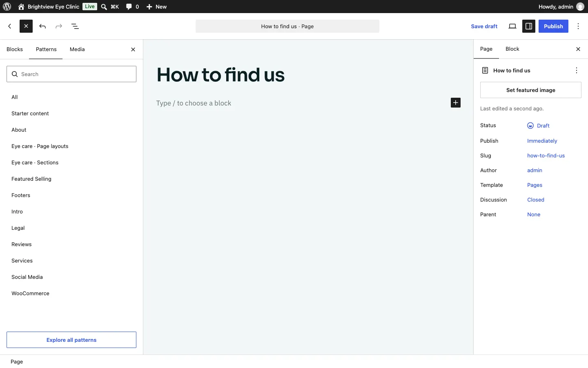Set the Parent page from None
The width and height of the screenshot is (588, 368).
click(x=534, y=215)
